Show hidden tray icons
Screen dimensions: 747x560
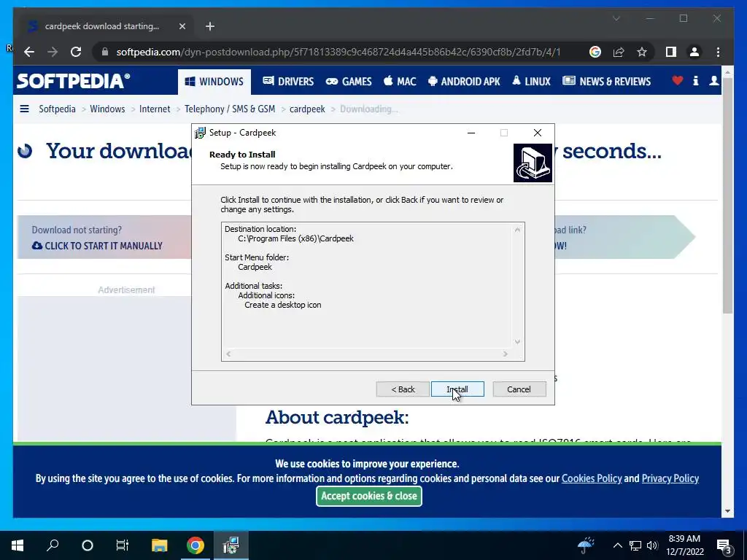click(x=617, y=545)
